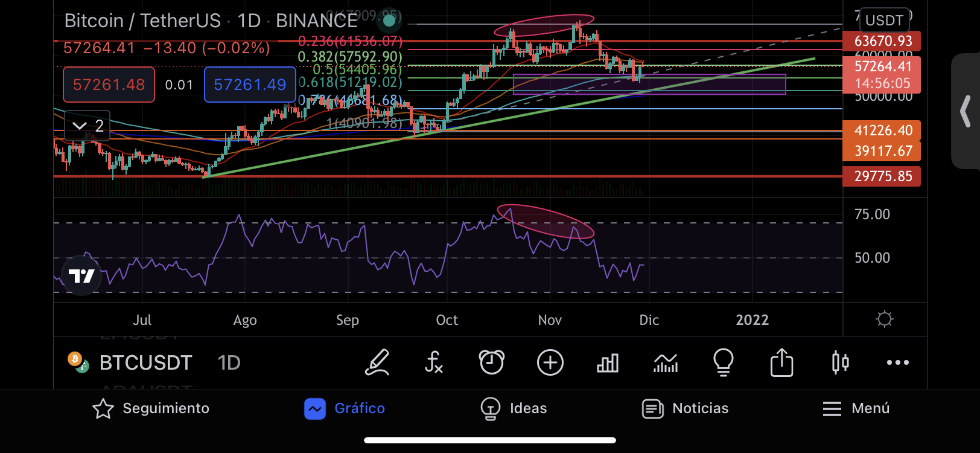Image resolution: width=980 pixels, height=453 pixels.
Task: Expand the right side panel arrow
Action: pyautogui.click(x=966, y=111)
